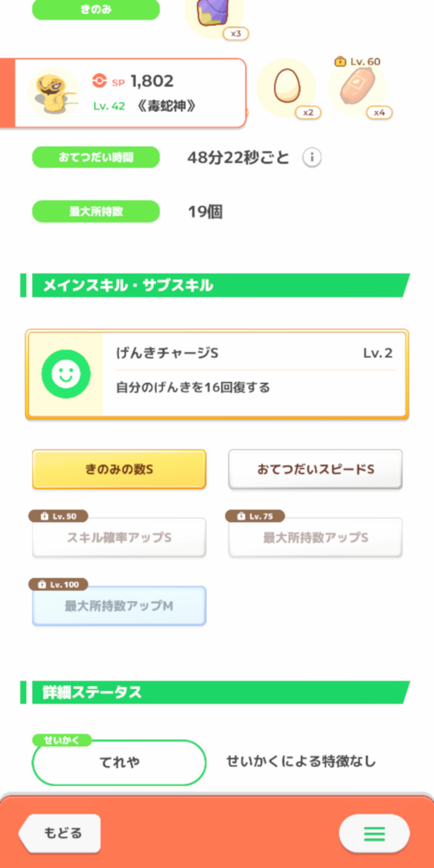Tap locked スキル確率アップS sub skill
The image size is (434, 868).
(119, 537)
